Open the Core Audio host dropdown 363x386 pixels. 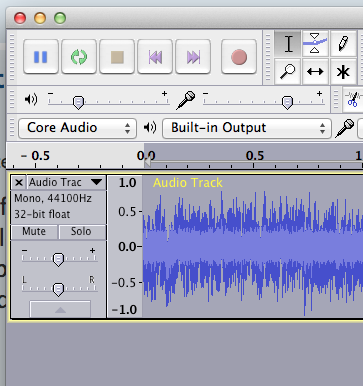click(77, 128)
